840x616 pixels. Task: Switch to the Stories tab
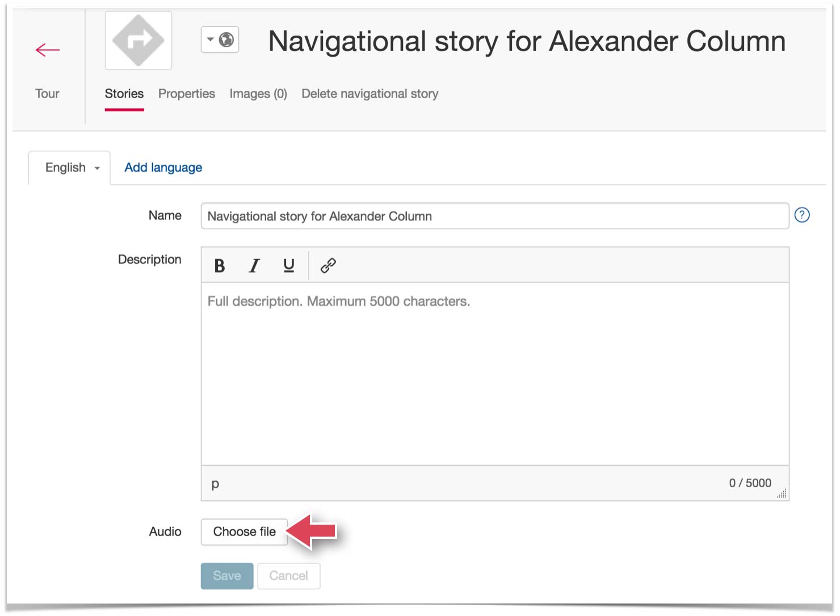tap(124, 94)
